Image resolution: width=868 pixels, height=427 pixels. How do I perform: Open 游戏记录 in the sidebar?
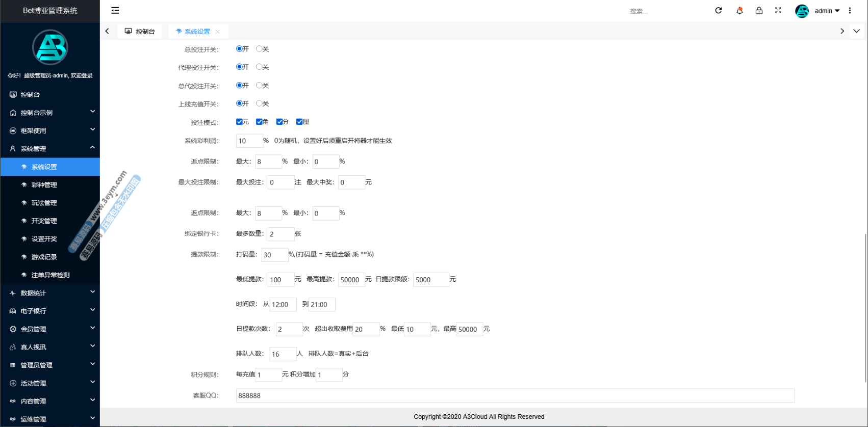(x=44, y=257)
